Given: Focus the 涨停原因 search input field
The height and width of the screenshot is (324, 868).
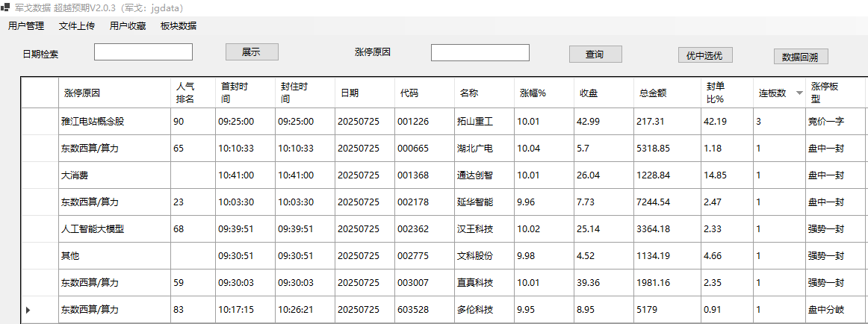Looking at the screenshot, I should pos(480,52).
